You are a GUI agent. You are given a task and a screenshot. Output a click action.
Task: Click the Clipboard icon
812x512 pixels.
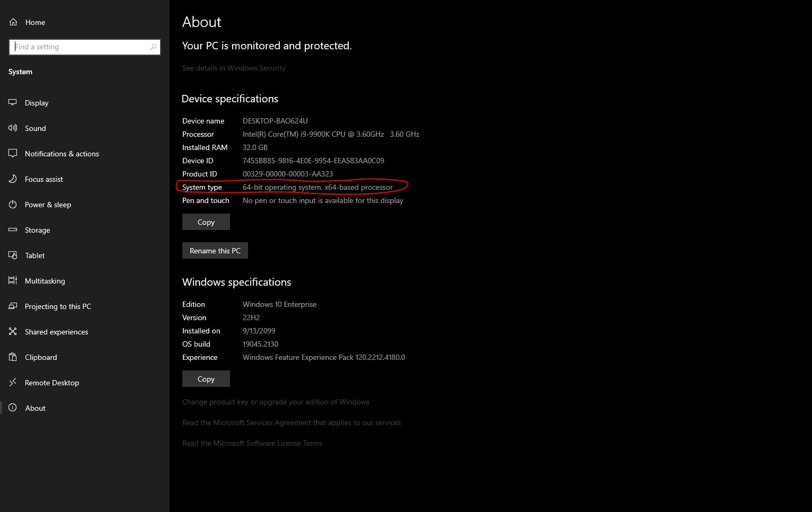[13, 357]
